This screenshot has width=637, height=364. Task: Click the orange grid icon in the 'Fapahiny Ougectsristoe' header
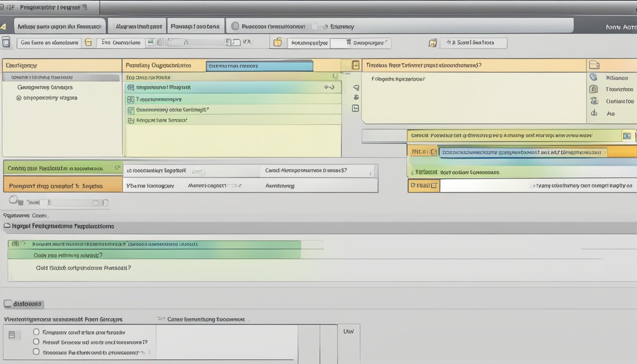coord(355,65)
